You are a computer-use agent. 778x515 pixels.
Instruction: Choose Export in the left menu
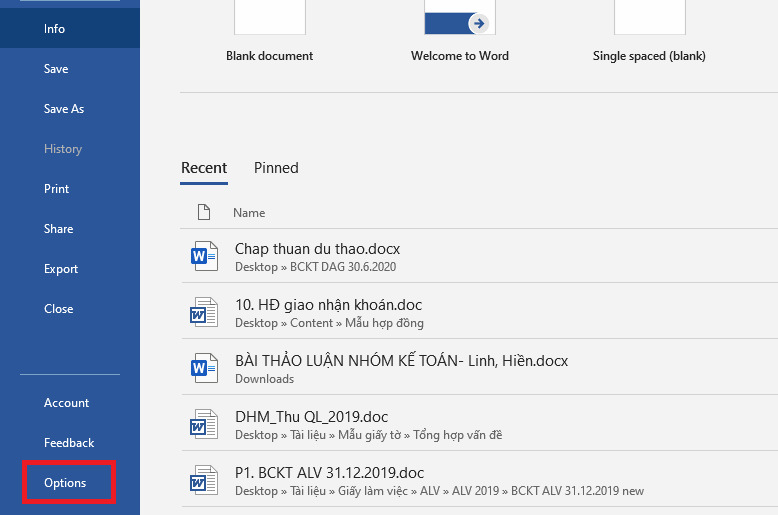click(x=61, y=268)
